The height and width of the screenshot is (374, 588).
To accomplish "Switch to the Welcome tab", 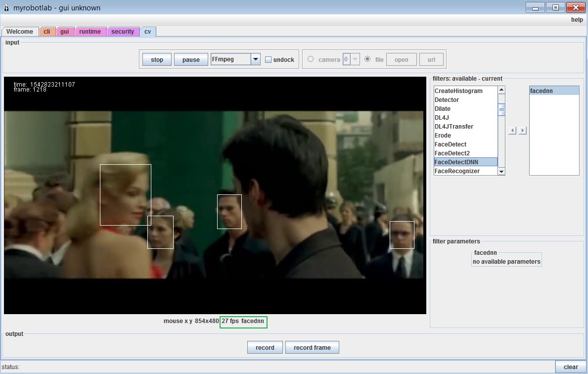I will (20, 32).
